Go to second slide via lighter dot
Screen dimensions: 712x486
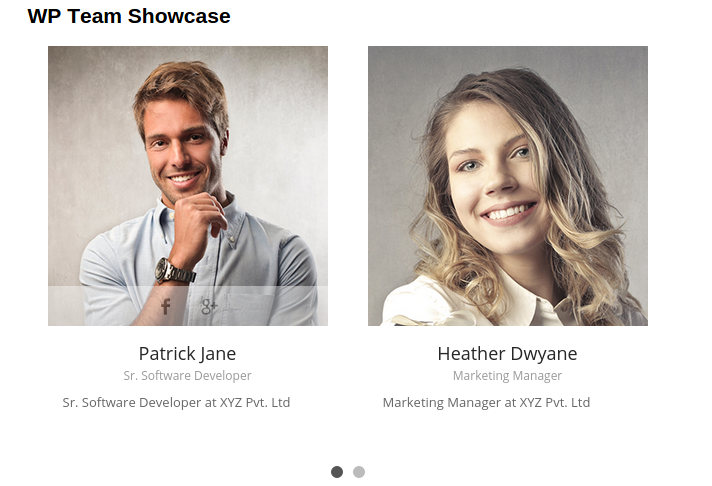tap(359, 472)
